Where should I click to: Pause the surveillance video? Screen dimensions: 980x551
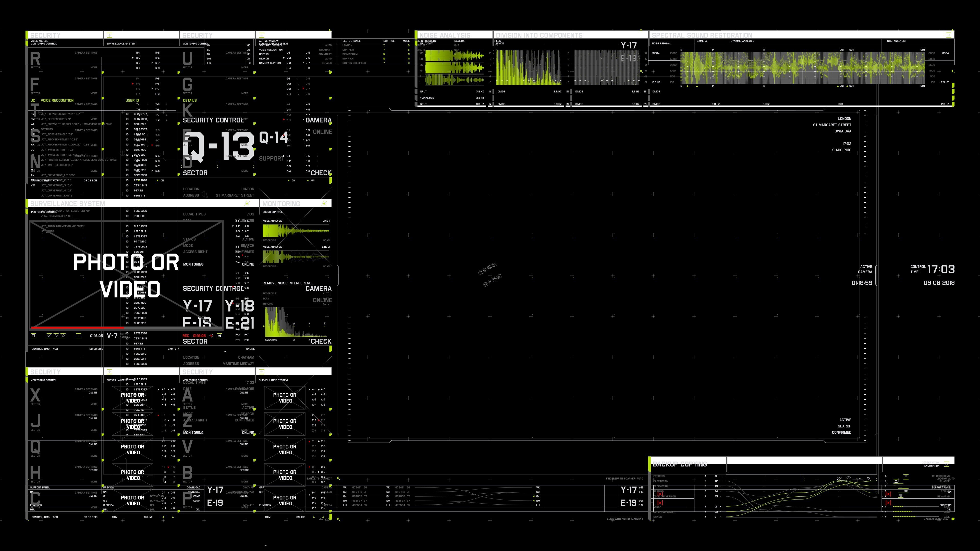click(78, 336)
